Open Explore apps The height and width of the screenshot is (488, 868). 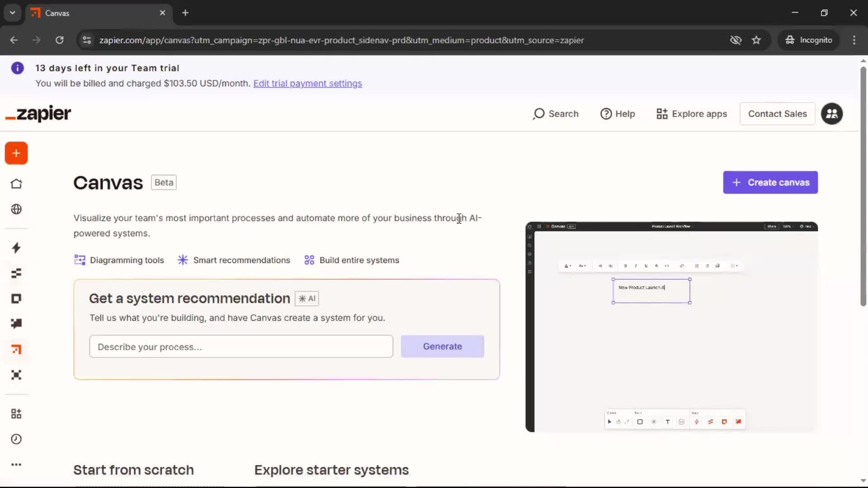point(692,114)
